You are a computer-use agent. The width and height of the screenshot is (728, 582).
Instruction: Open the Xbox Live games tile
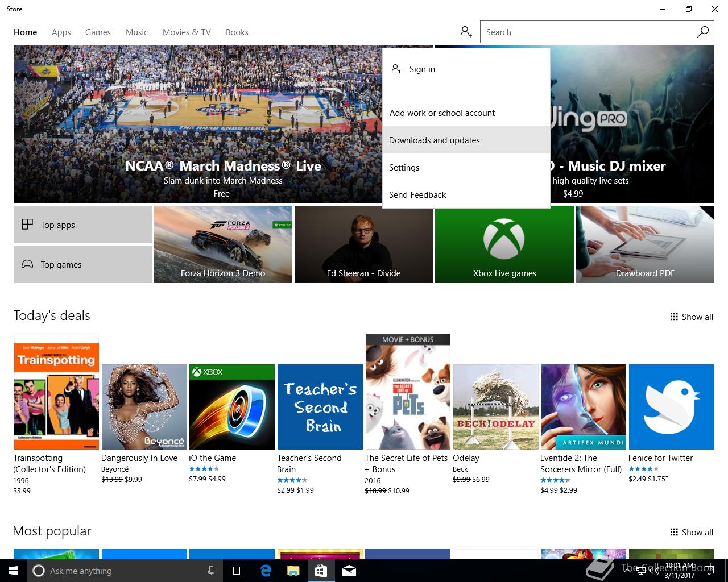[x=504, y=244]
